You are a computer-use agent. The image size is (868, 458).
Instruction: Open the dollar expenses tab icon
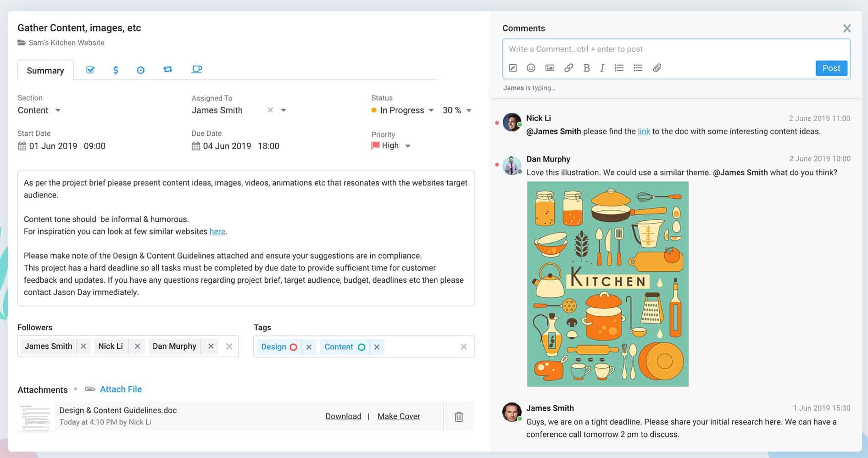(x=116, y=69)
